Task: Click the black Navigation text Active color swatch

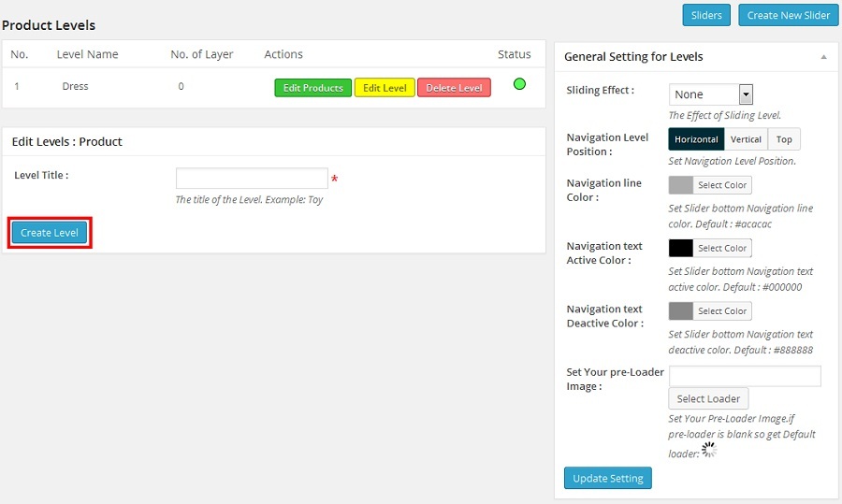Action: [x=681, y=248]
